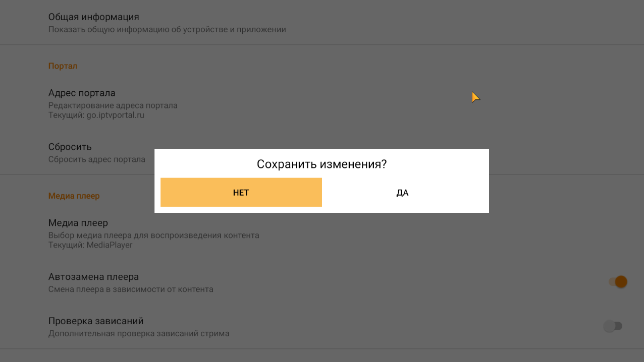Click the Показать общую информацию description text
This screenshot has height=362, width=644.
pyautogui.click(x=167, y=30)
